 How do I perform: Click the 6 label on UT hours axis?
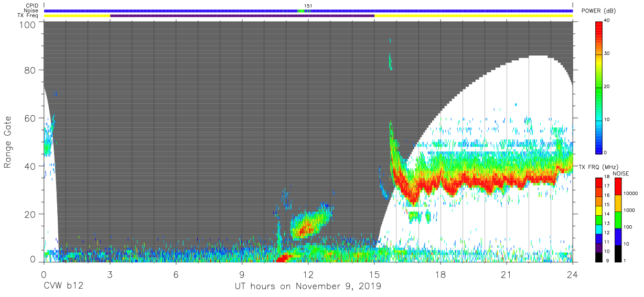176,274
